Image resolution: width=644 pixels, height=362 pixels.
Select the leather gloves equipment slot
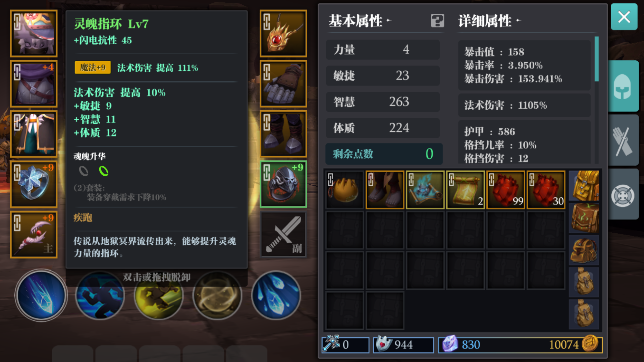tap(283, 83)
